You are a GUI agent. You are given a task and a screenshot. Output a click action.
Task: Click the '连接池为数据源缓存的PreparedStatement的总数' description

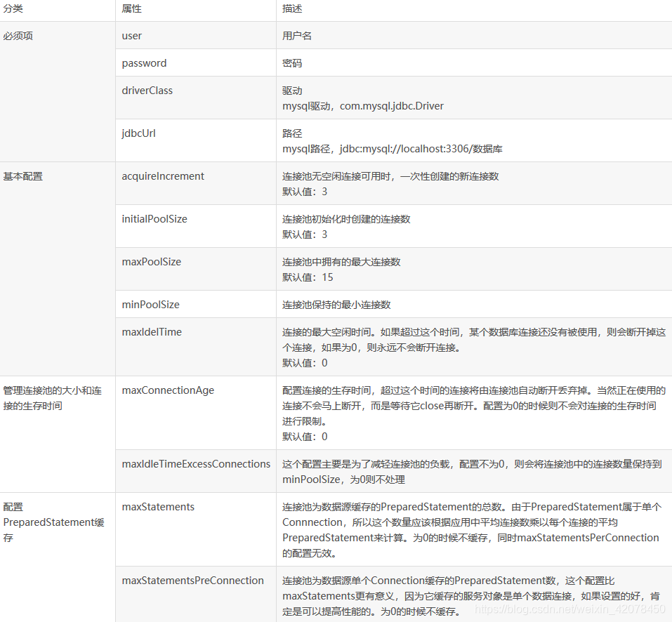click(392, 507)
